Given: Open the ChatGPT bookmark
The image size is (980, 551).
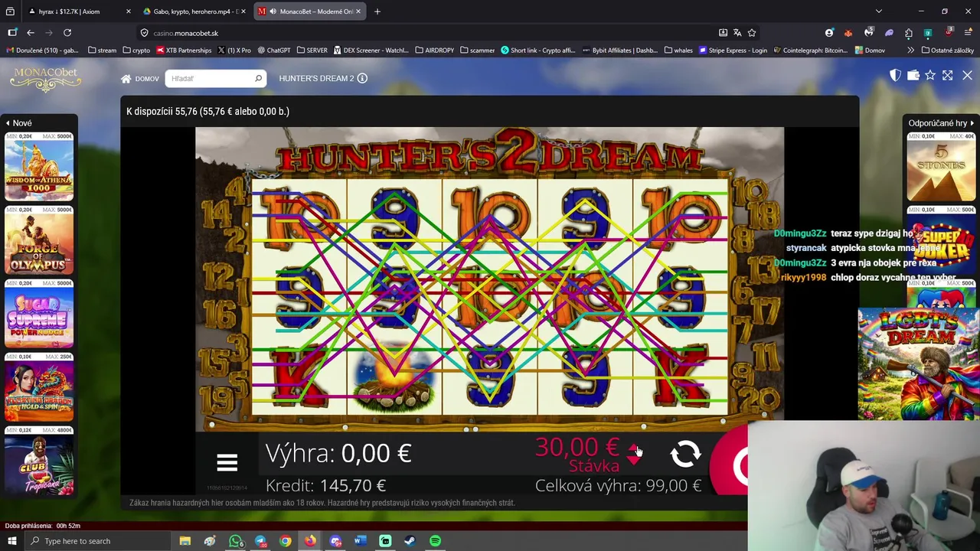Looking at the screenshot, I should click(x=274, y=51).
